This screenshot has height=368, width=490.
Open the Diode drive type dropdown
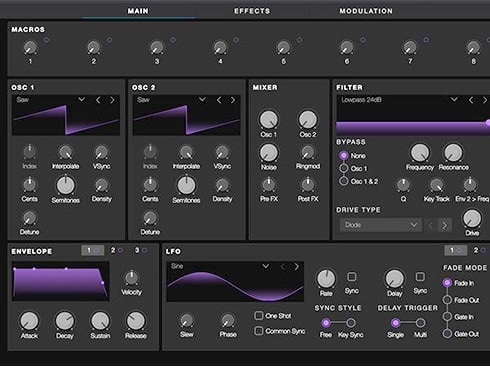[381, 225]
